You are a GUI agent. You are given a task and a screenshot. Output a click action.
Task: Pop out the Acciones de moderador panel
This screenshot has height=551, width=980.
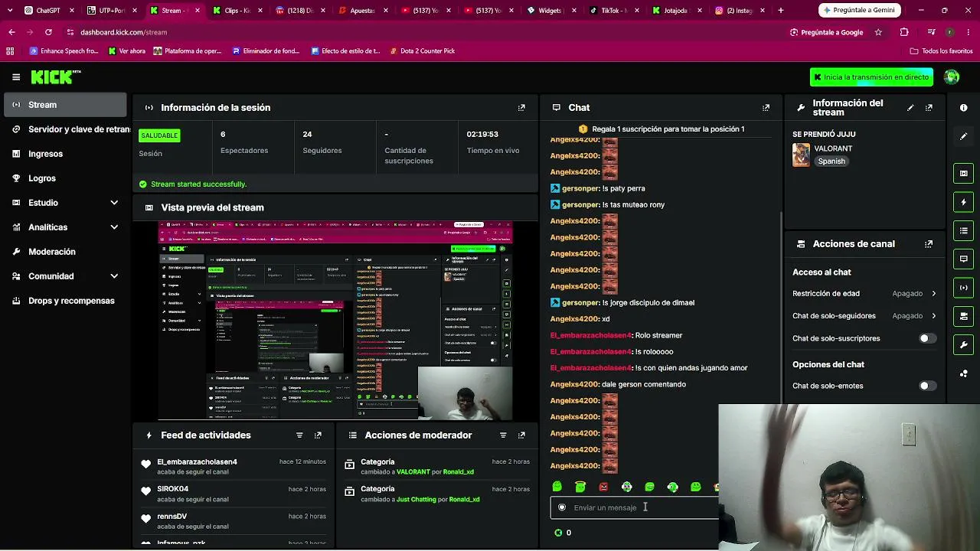521,435
